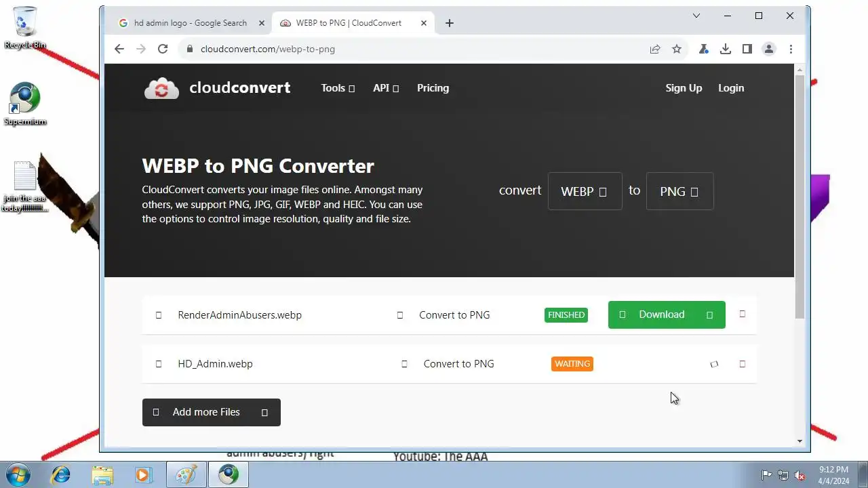868x488 pixels.
Task: Open the Pricing page link
Action: (x=433, y=88)
